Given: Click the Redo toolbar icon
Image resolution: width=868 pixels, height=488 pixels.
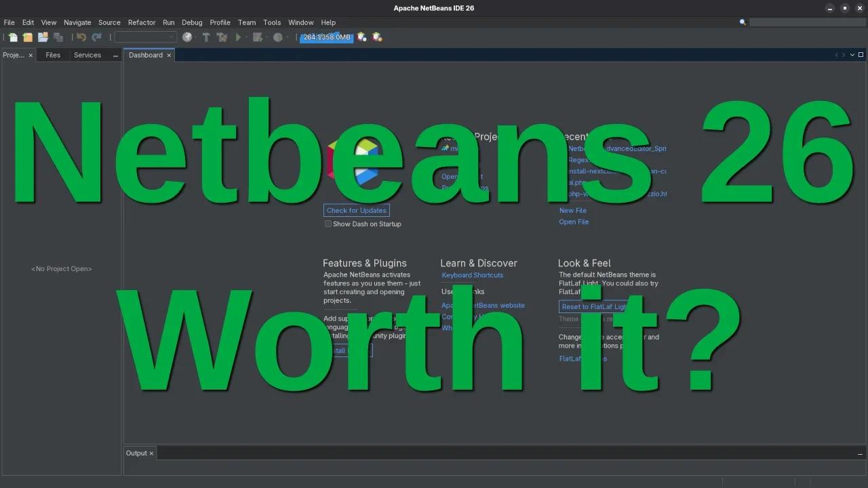Looking at the screenshot, I should (x=97, y=37).
